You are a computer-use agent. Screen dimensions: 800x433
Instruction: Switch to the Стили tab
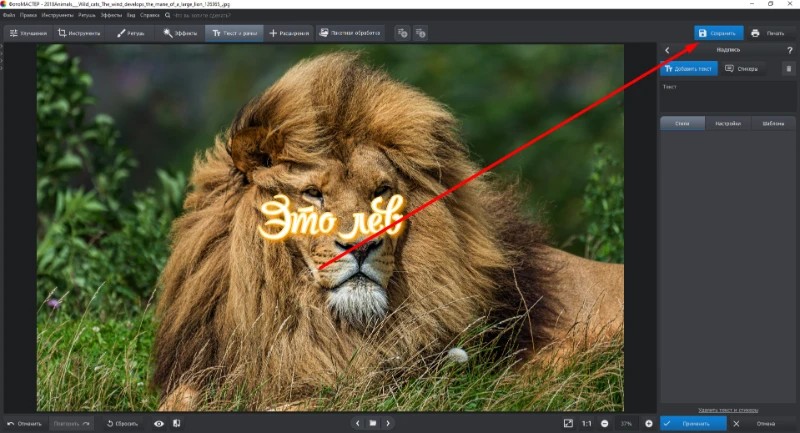[x=682, y=123]
